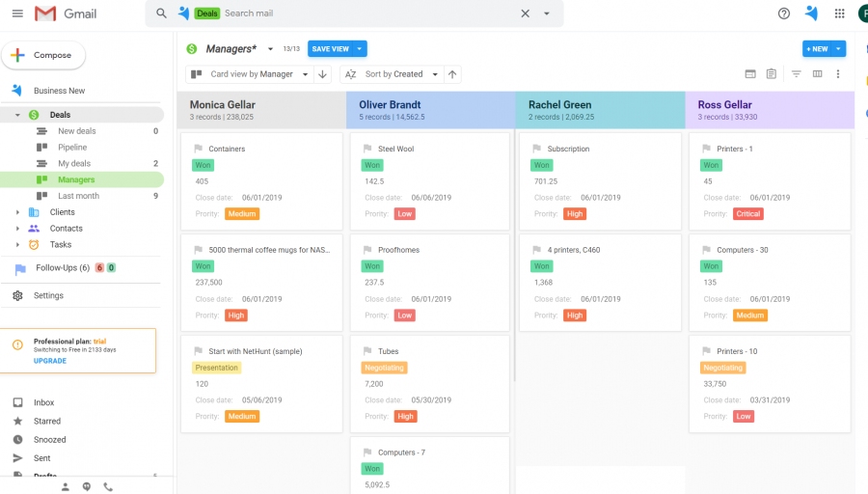Click the Hangouts chat icon at bottom
Screen dimensions: 868x494
pyautogui.click(x=87, y=487)
